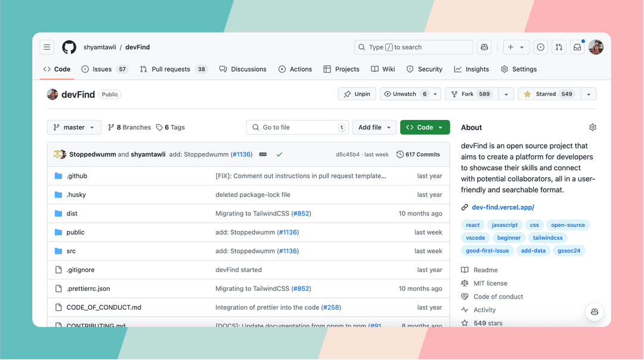Click the .gitignore file icon
Viewport: 644px width, 360px height.
coord(58,270)
